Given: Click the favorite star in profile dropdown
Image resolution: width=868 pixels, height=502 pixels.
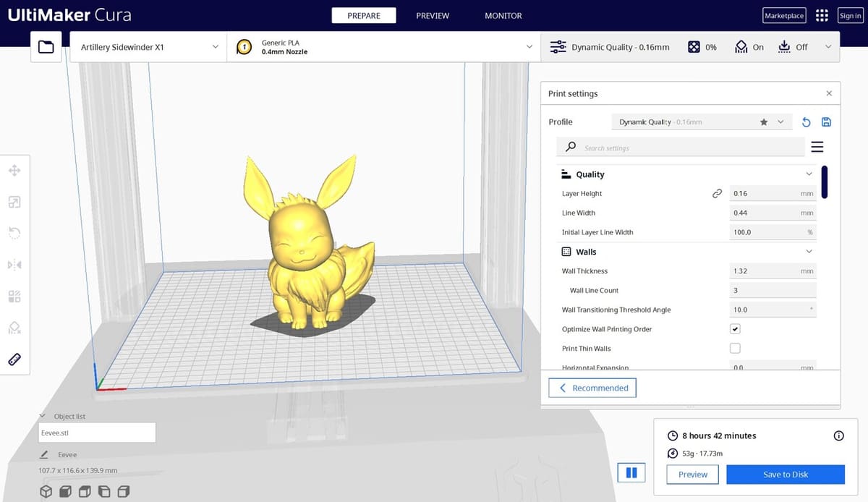Looking at the screenshot, I should (x=764, y=122).
